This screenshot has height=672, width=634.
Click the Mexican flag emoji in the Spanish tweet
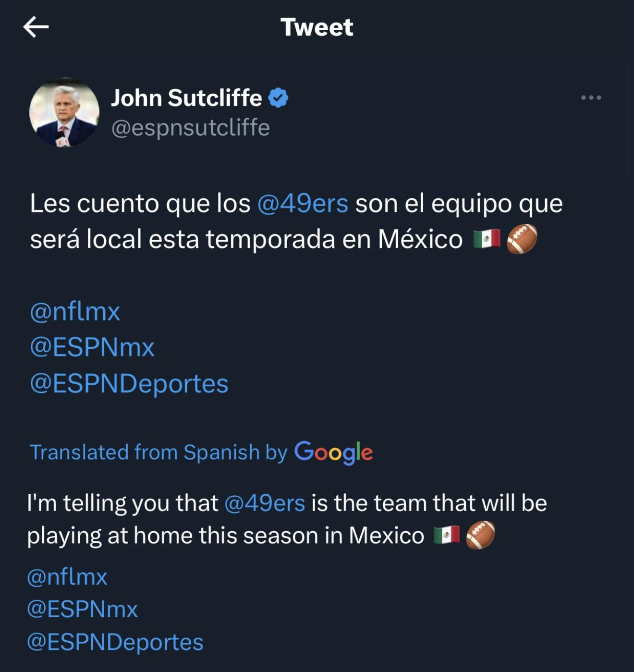point(487,239)
